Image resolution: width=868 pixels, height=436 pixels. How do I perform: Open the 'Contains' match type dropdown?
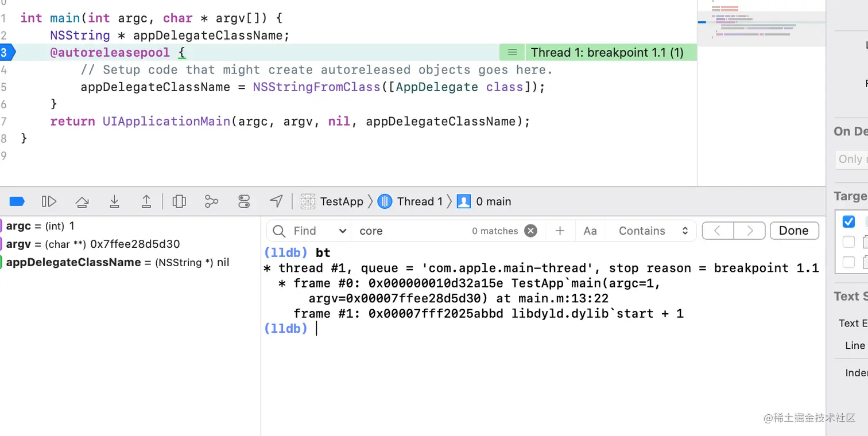tap(653, 231)
